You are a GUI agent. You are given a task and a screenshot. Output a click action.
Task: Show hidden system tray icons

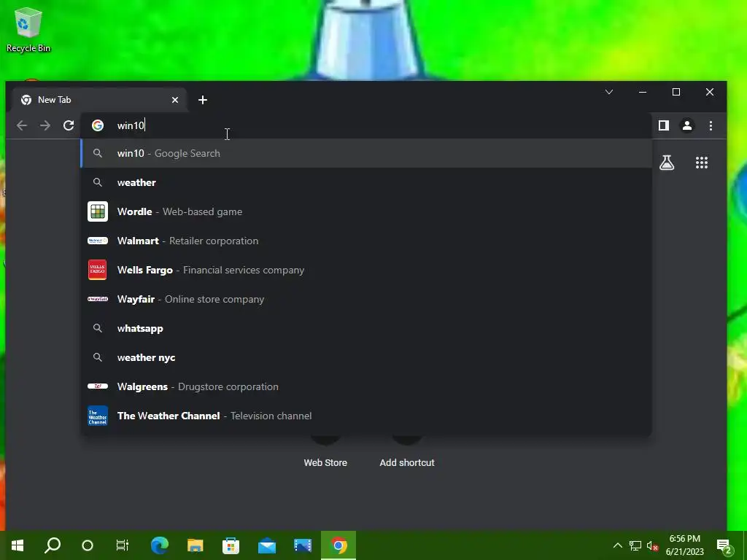617,545
